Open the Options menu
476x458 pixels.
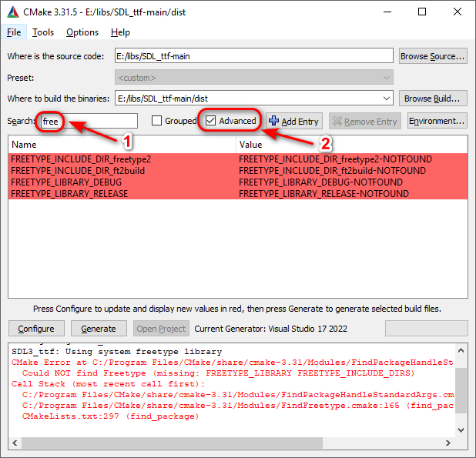click(82, 32)
